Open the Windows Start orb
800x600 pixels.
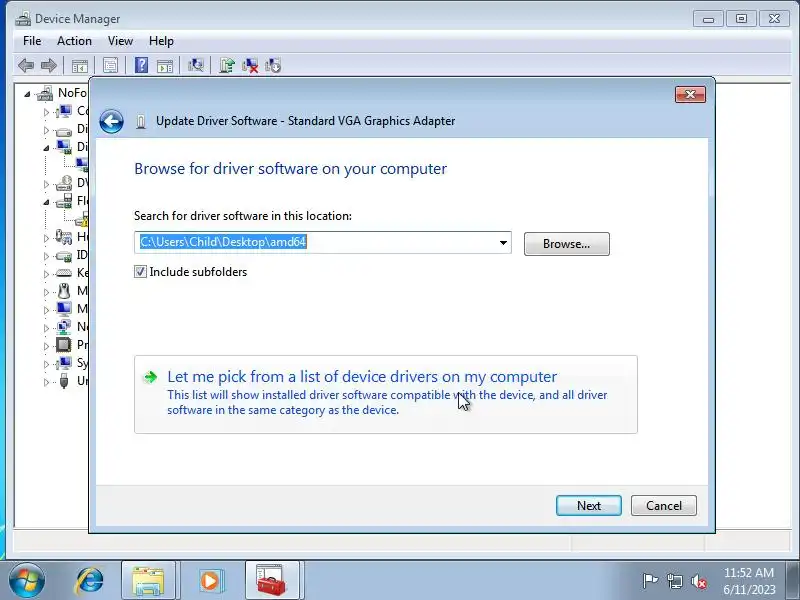coord(27,581)
